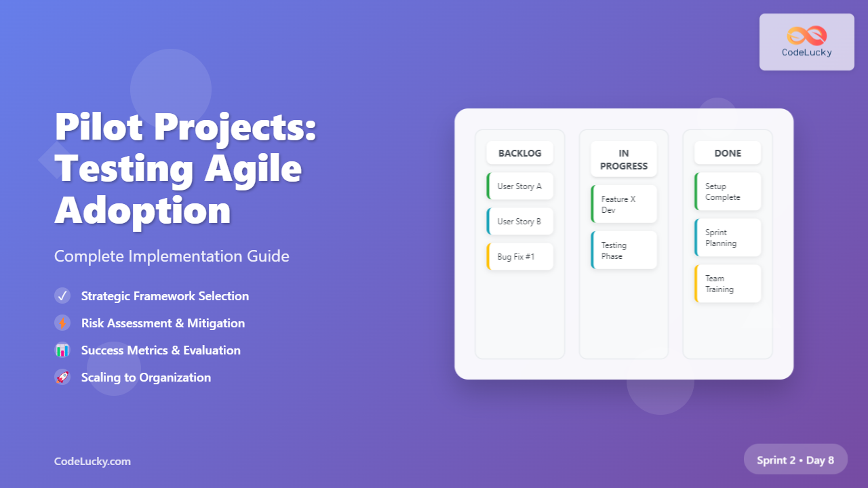Click the BACKLOG column header
The image size is (868, 488).
point(520,153)
